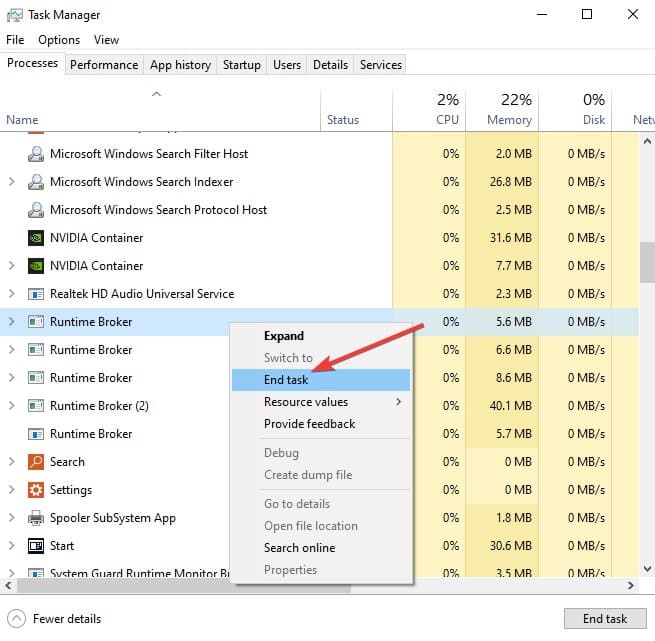Click the 40.1 MB memory value
Image resolution: width=655 pixels, height=641 pixels.
pyautogui.click(x=511, y=406)
